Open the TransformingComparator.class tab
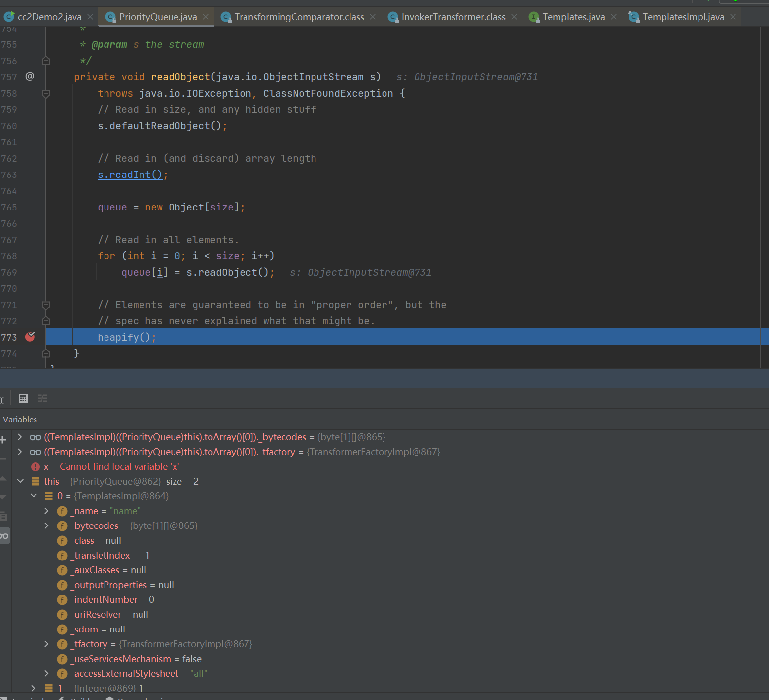The image size is (769, 700). tap(299, 17)
